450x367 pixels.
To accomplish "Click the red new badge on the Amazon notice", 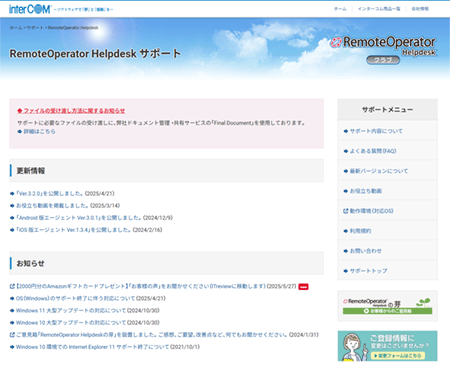I will (303, 287).
